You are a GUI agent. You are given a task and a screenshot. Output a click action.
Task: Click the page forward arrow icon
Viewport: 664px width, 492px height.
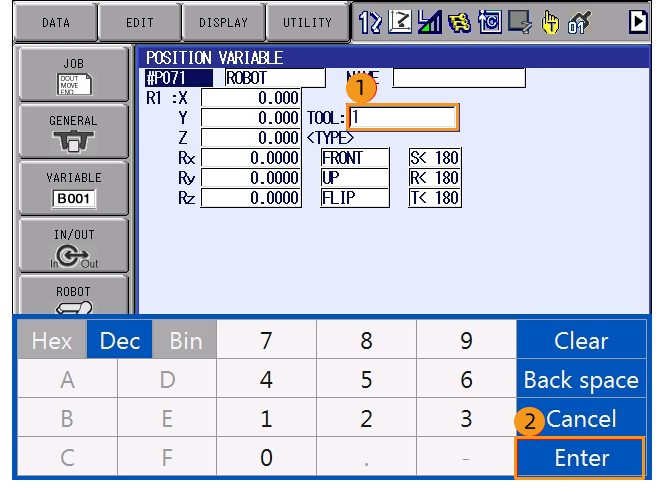point(638,22)
